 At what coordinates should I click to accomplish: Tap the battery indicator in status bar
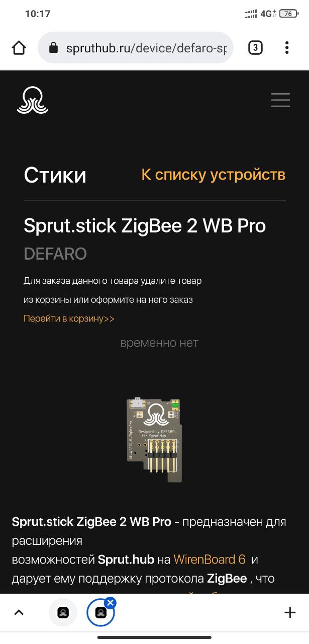288,14
